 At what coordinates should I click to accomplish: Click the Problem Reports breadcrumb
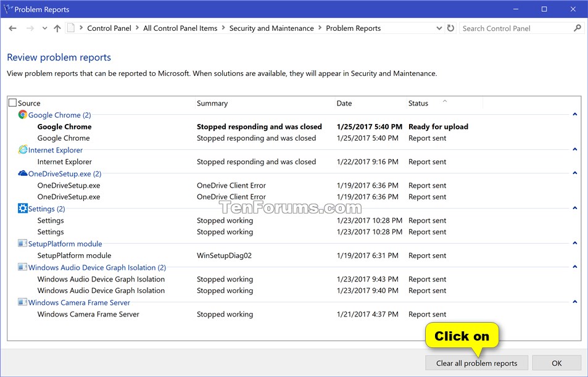[x=354, y=28]
